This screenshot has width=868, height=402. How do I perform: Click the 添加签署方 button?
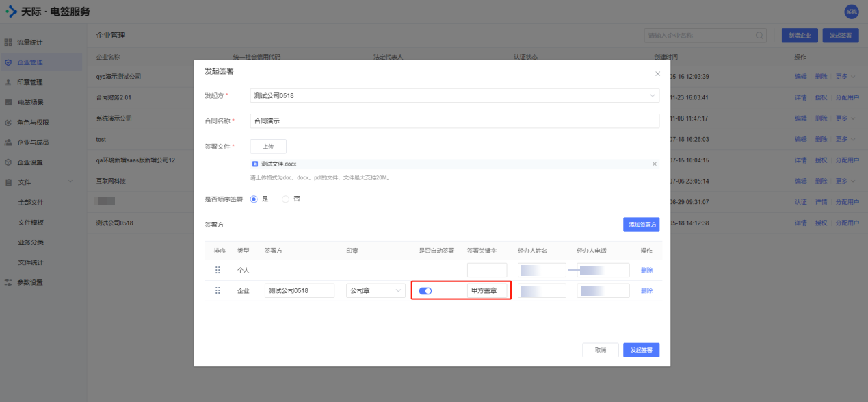click(x=641, y=225)
